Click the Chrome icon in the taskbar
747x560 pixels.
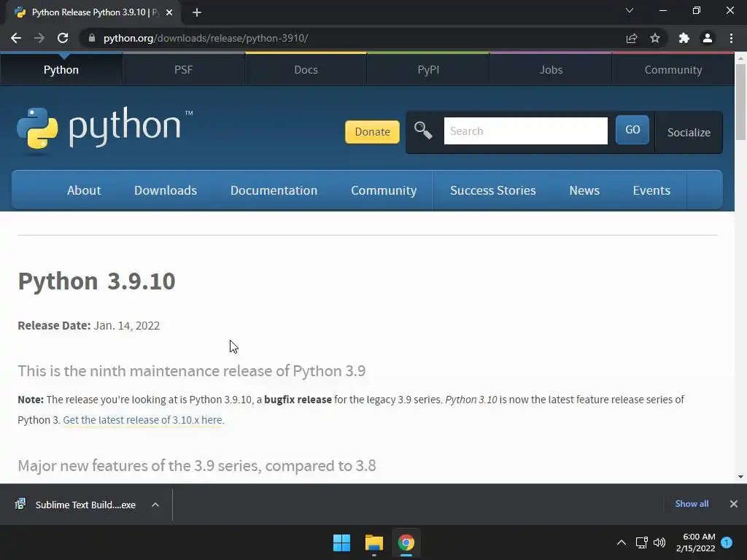tap(406, 542)
